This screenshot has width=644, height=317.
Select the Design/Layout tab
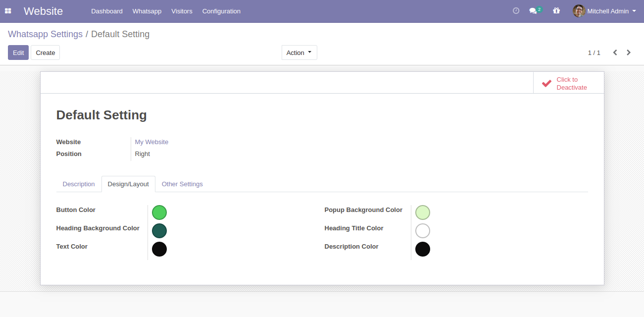[128, 184]
